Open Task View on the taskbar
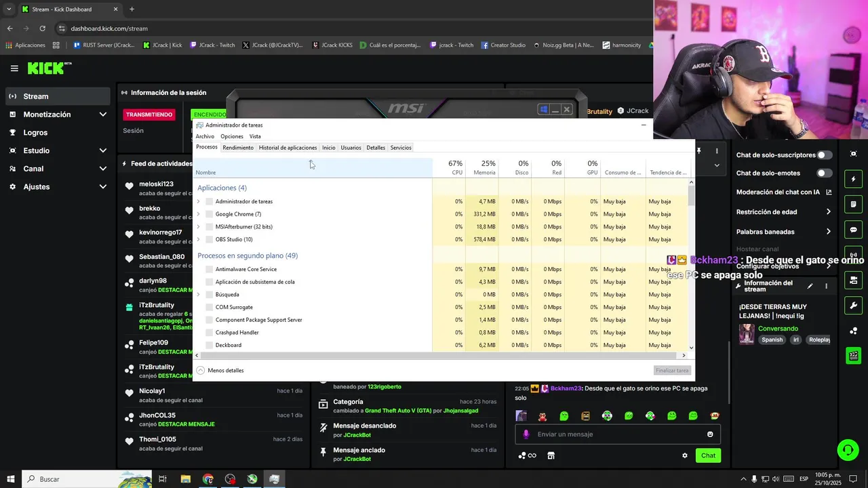 (163, 479)
